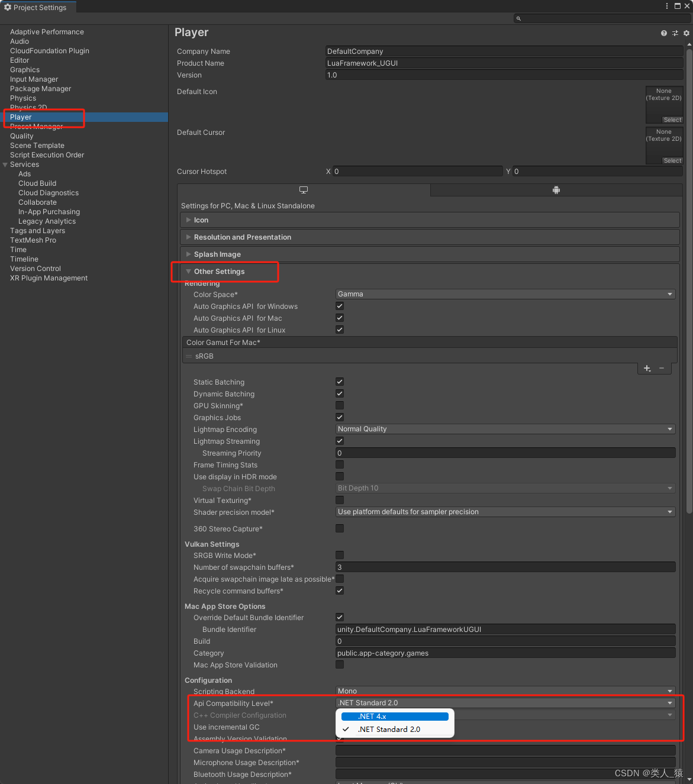Viewport: 693px width, 784px height.
Task: Open the window kebab menu icon
Action: pyautogui.click(x=666, y=6)
